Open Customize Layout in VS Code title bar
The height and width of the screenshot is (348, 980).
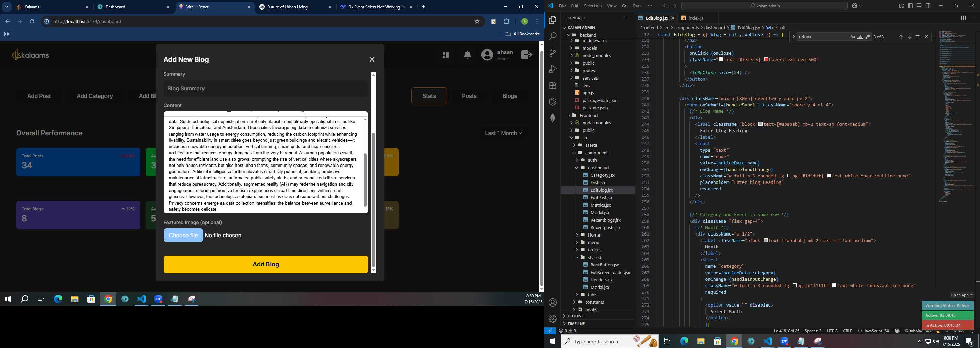pos(901,6)
